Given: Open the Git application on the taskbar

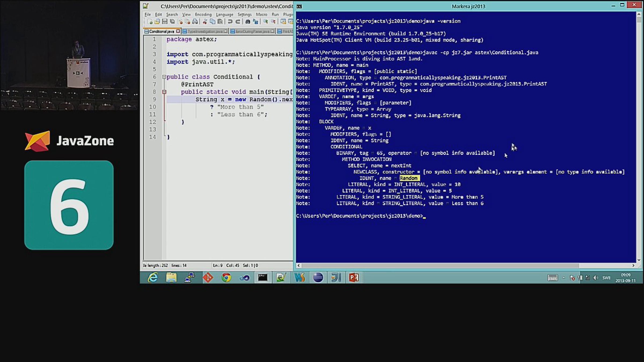Looking at the screenshot, I should (208, 278).
